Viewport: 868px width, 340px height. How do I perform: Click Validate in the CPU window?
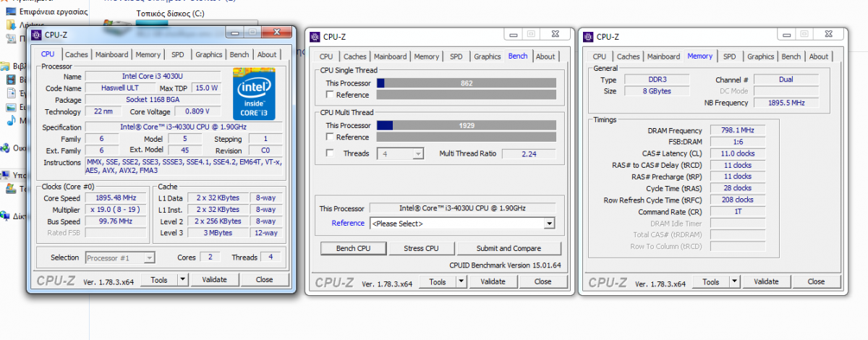pos(214,279)
